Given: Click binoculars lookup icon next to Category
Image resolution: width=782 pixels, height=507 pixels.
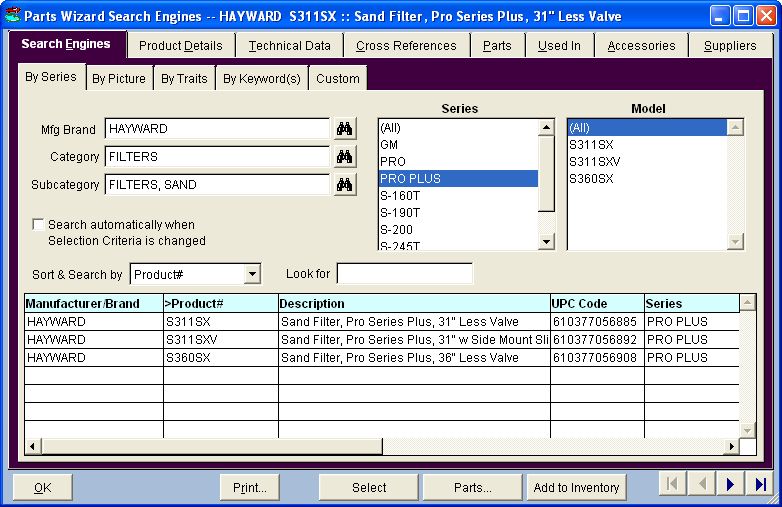Looking at the screenshot, I should click(x=344, y=157).
